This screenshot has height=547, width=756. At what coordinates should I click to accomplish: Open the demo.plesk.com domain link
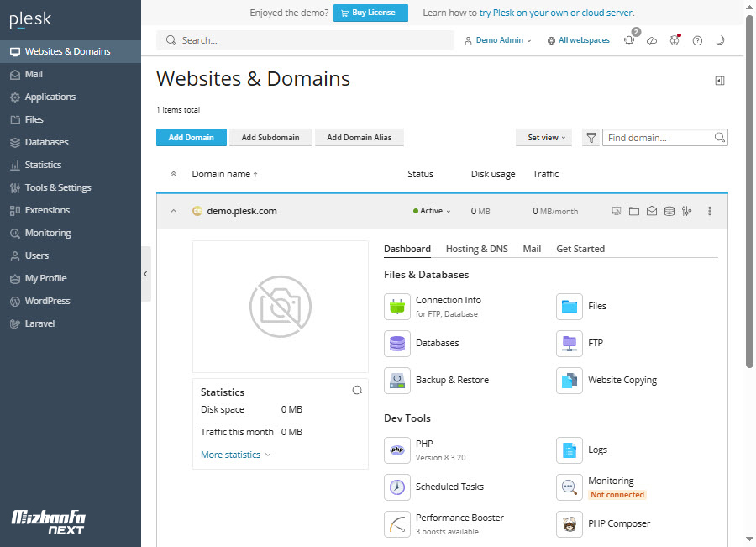242,211
